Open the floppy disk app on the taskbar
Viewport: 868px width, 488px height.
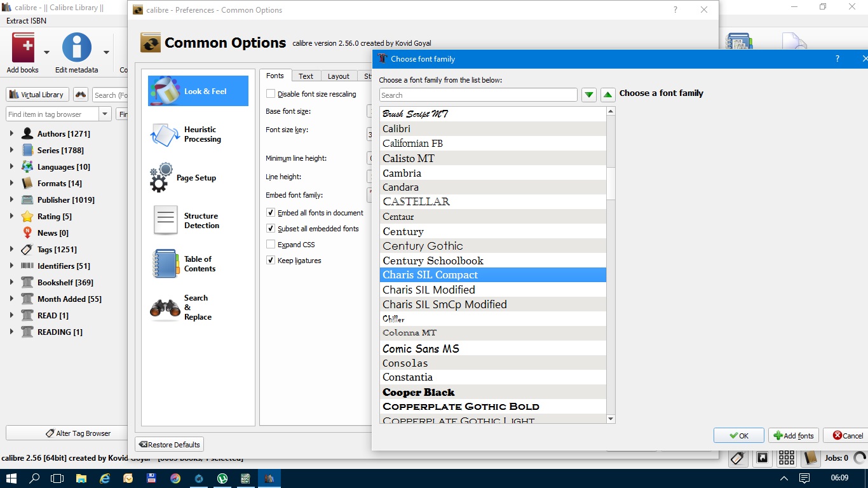point(152,478)
